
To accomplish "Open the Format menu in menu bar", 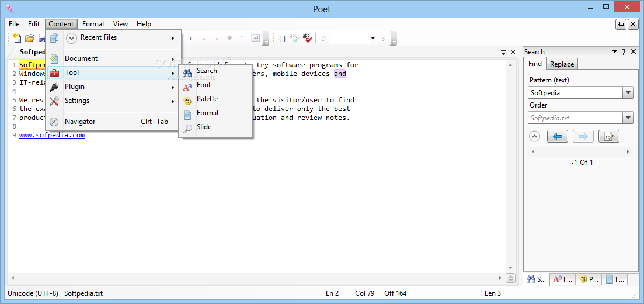I will [93, 24].
